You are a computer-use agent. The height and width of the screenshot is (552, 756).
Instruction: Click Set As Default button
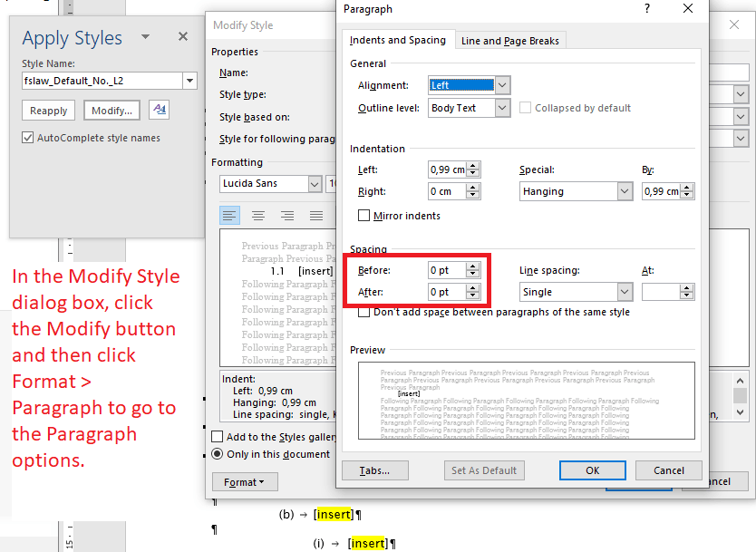484,470
